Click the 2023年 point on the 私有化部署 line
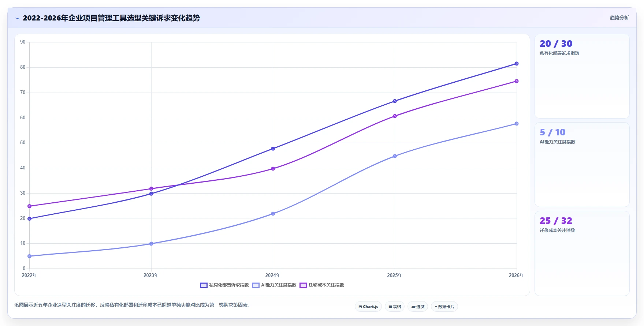The width and height of the screenshot is (644, 326). coord(151,194)
